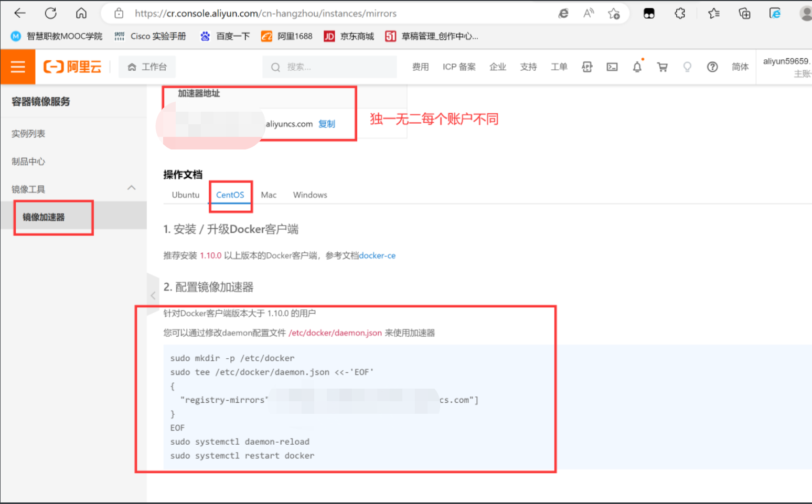Click the 工作台 workbench button
This screenshot has height=504, width=812.
point(147,67)
